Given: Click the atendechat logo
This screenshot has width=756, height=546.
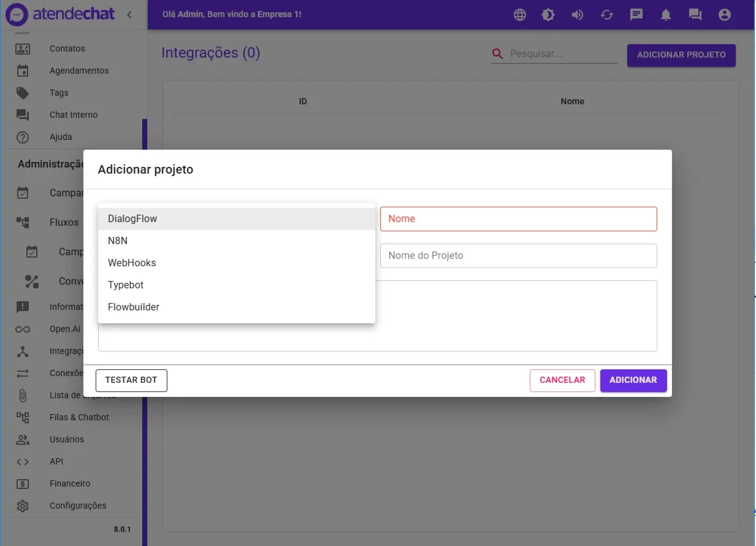Looking at the screenshot, I should pyautogui.click(x=60, y=14).
